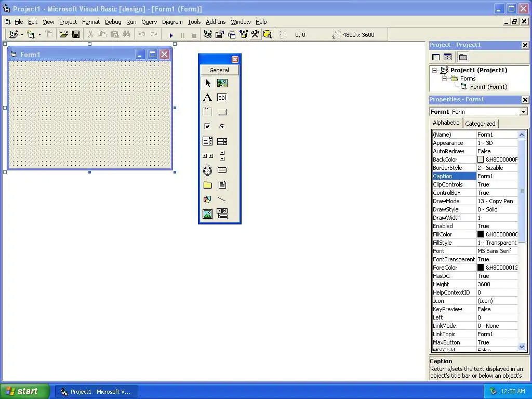This screenshot has height=399, width=532.
Task: Click the ForeColor black swatch
Action: [481, 268]
